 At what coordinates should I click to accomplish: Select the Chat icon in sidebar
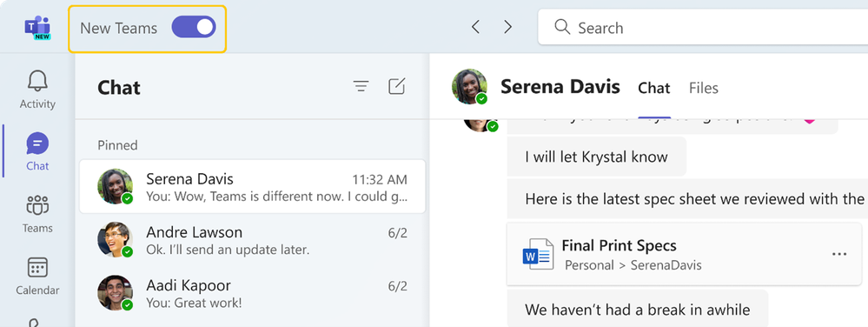pyautogui.click(x=37, y=144)
